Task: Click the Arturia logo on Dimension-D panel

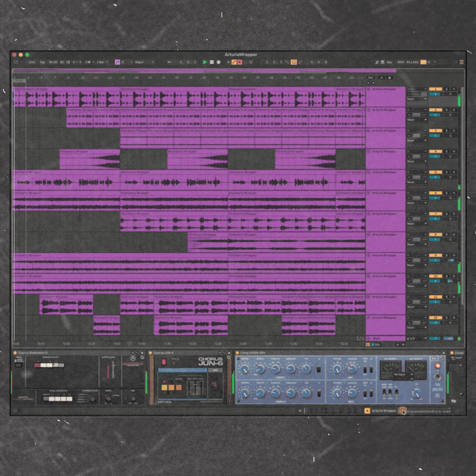Action: tap(133, 359)
